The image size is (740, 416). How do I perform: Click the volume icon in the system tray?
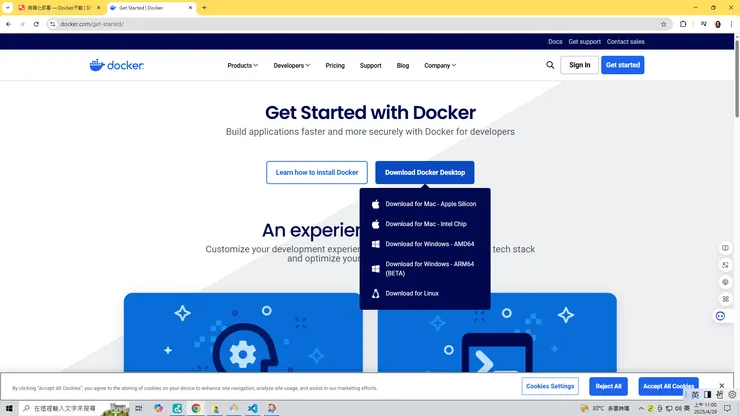(678, 408)
